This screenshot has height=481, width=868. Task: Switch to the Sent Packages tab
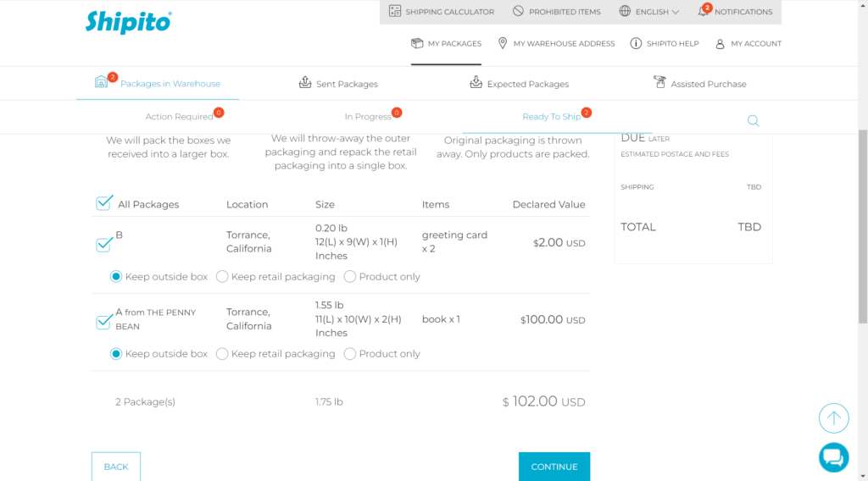pos(338,84)
